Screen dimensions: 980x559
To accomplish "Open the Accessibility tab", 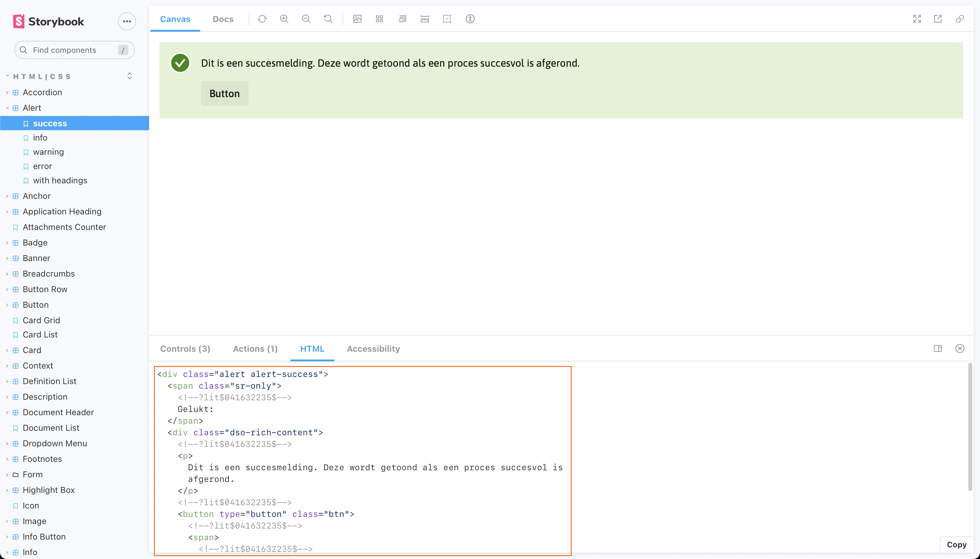I will [373, 348].
